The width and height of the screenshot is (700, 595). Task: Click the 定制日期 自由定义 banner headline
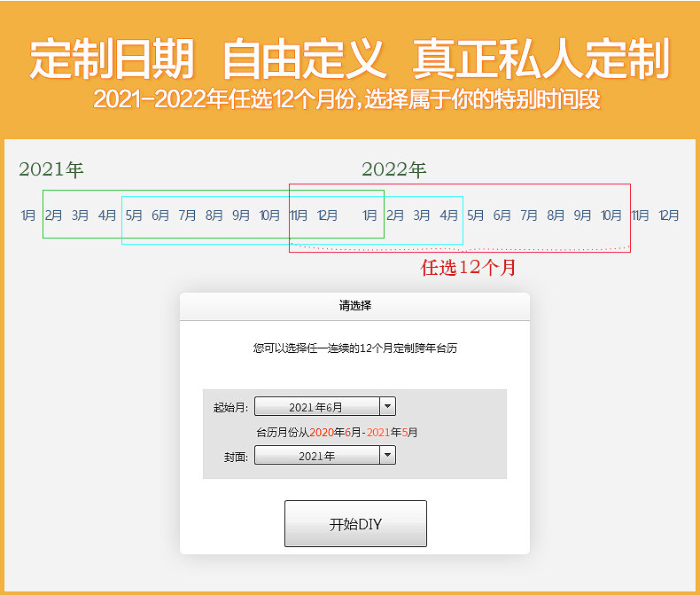pos(350,59)
